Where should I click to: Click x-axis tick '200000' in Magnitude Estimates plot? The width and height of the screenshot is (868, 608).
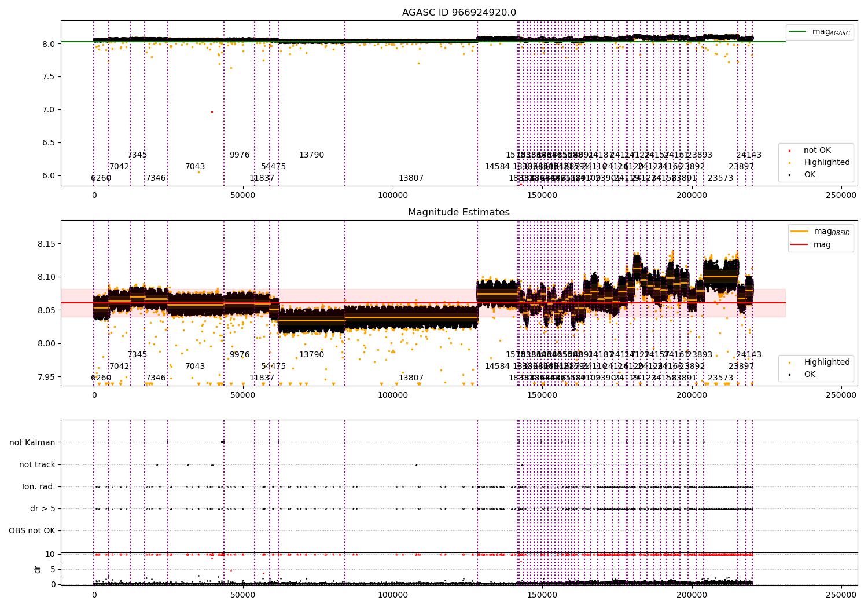point(692,395)
